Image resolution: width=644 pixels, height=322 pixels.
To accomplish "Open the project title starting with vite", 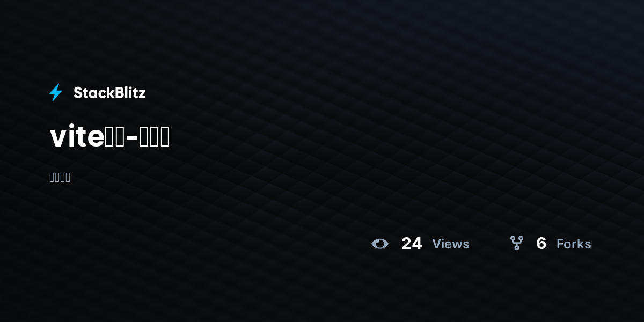I will (110, 137).
